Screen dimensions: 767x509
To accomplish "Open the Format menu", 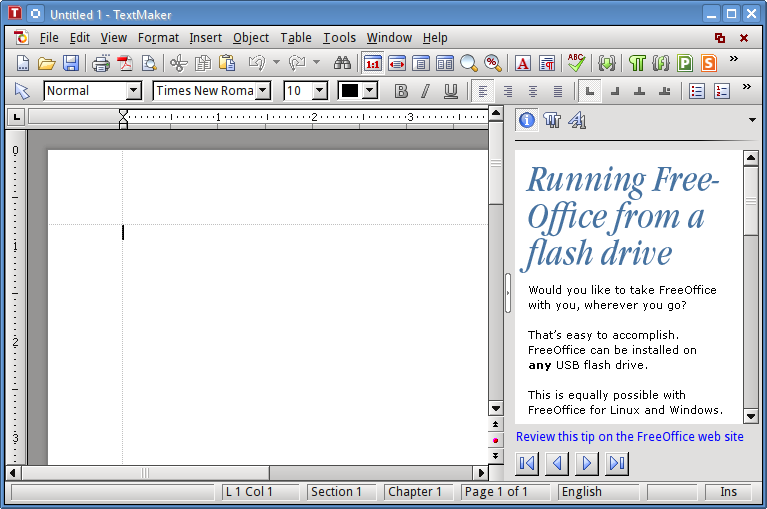I will point(158,38).
